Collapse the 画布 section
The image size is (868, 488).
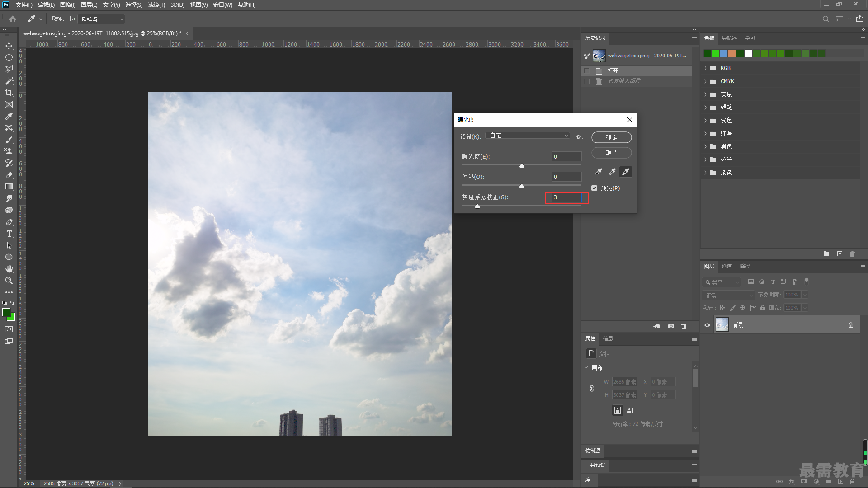click(x=586, y=367)
